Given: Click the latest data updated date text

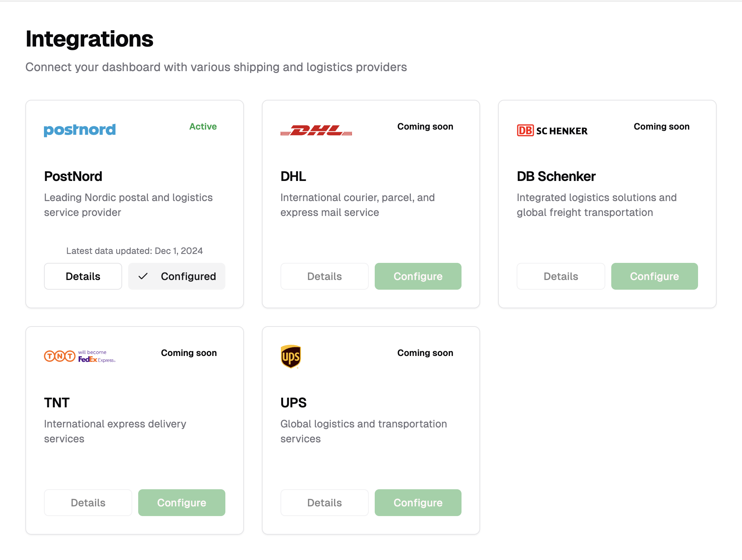Looking at the screenshot, I should [134, 251].
